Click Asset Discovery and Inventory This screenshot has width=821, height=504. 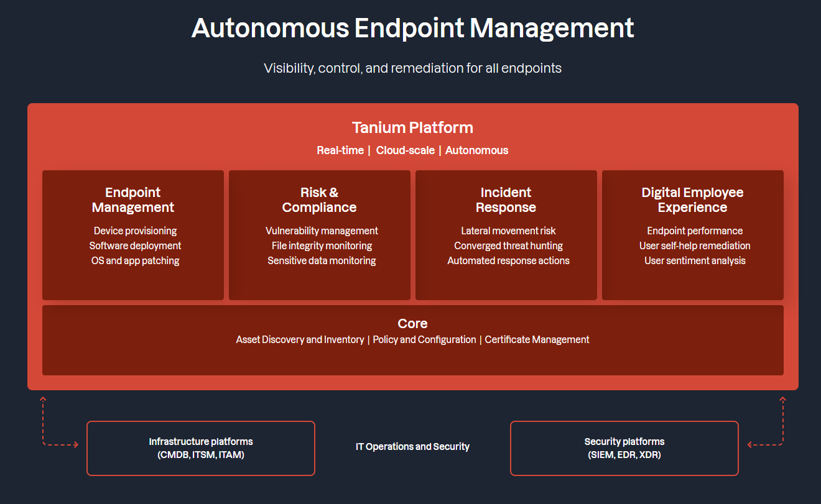[300, 340]
